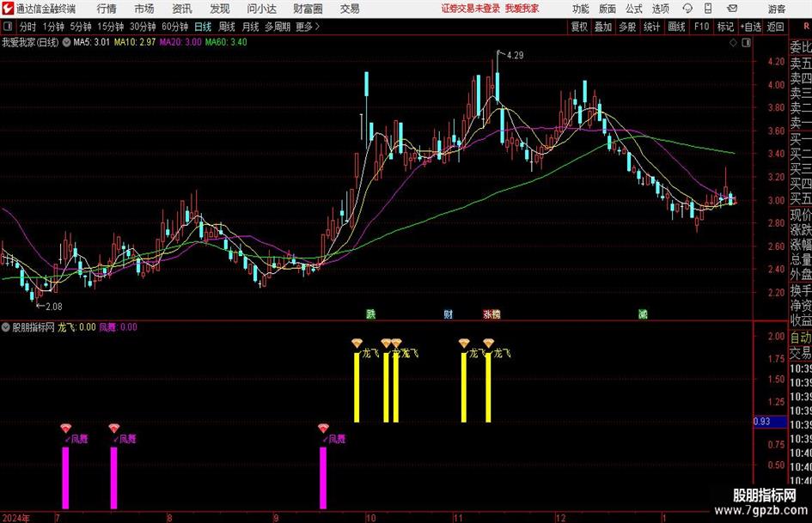Click the first red 凤舞 gem marker in July
This screenshot has width=812, height=523.
pyautogui.click(x=66, y=429)
